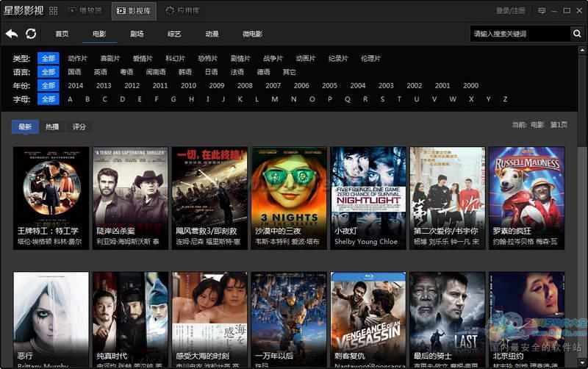Switch to the 影视库 tab
588x369 pixels.
pyautogui.click(x=134, y=11)
